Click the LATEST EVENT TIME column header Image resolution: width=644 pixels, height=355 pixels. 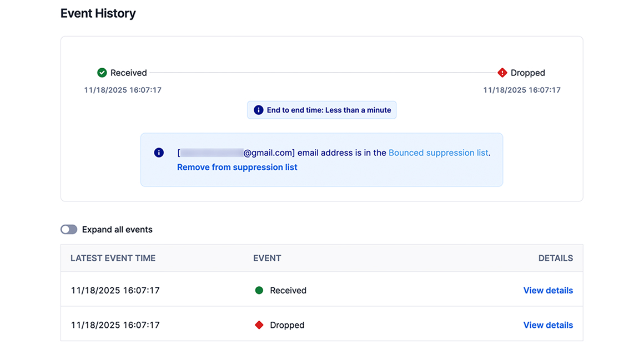click(113, 258)
